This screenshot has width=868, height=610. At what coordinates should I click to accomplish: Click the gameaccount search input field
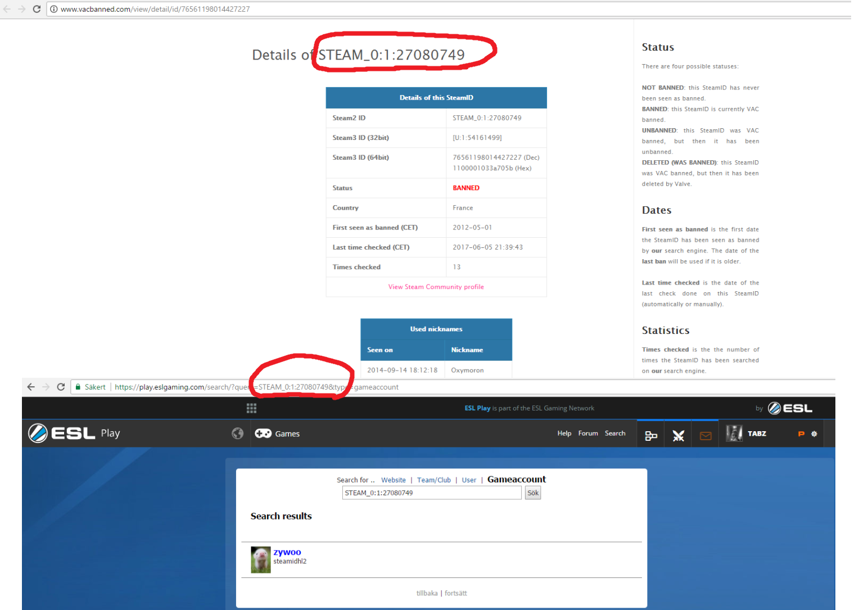(432, 493)
